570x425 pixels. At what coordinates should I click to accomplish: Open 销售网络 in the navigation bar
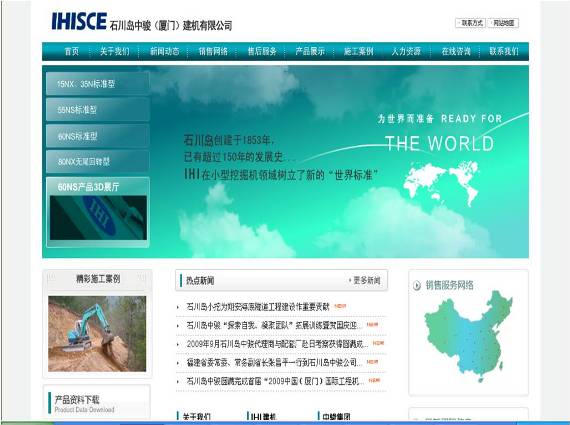coord(213,51)
